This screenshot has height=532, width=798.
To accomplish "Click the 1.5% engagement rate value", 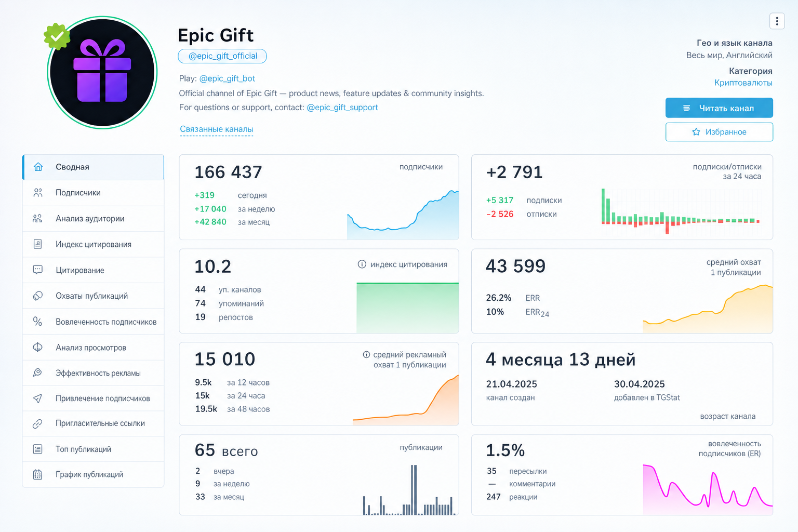I will (505, 450).
